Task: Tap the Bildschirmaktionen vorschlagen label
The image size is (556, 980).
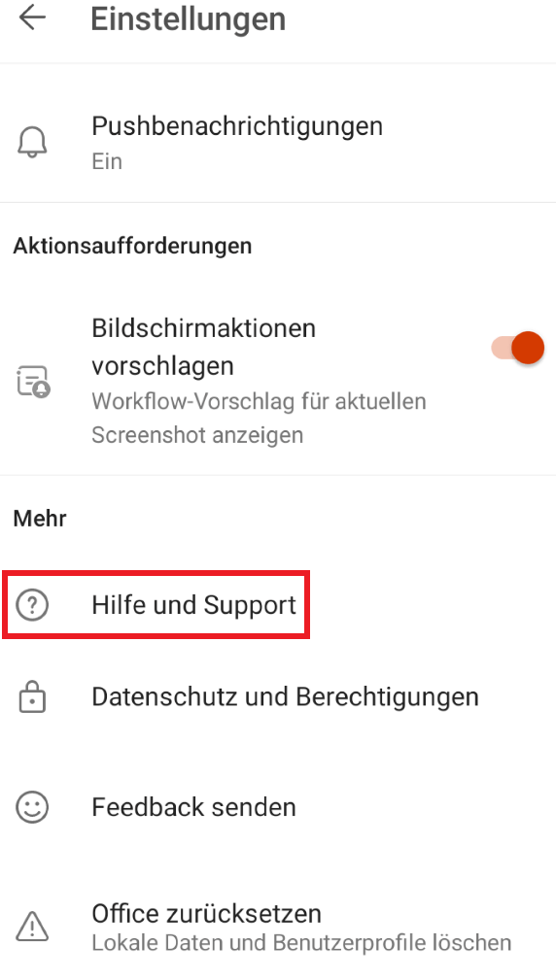Action: pos(204,347)
